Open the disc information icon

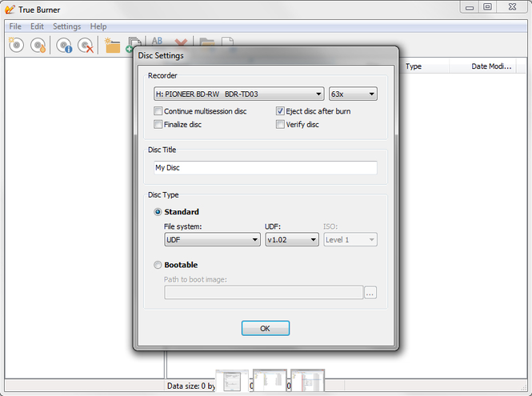64,45
